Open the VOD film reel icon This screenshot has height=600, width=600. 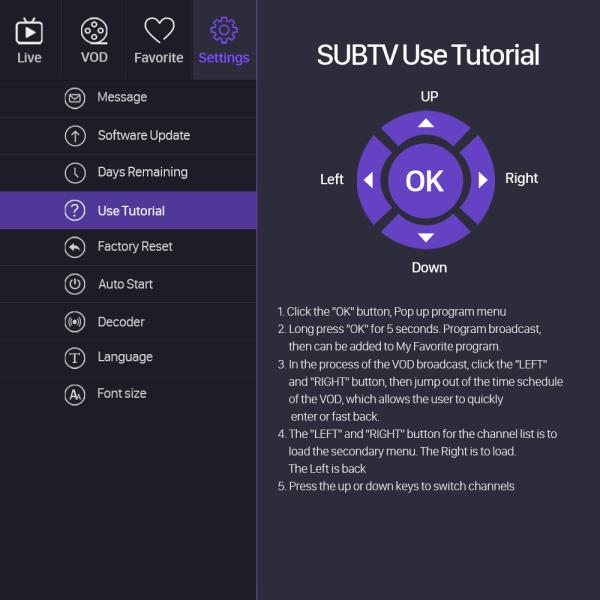pyautogui.click(x=94, y=31)
